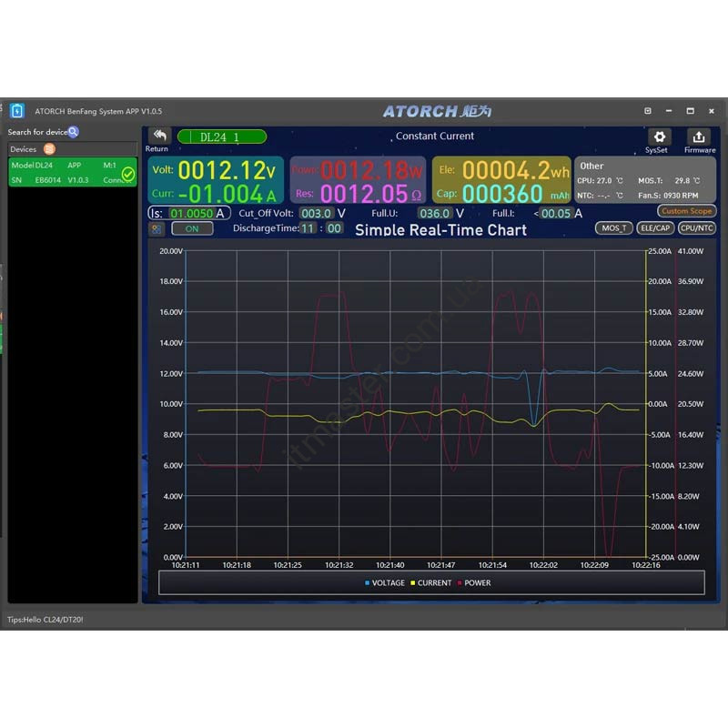Click the title bar pin icon

tap(648, 111)
